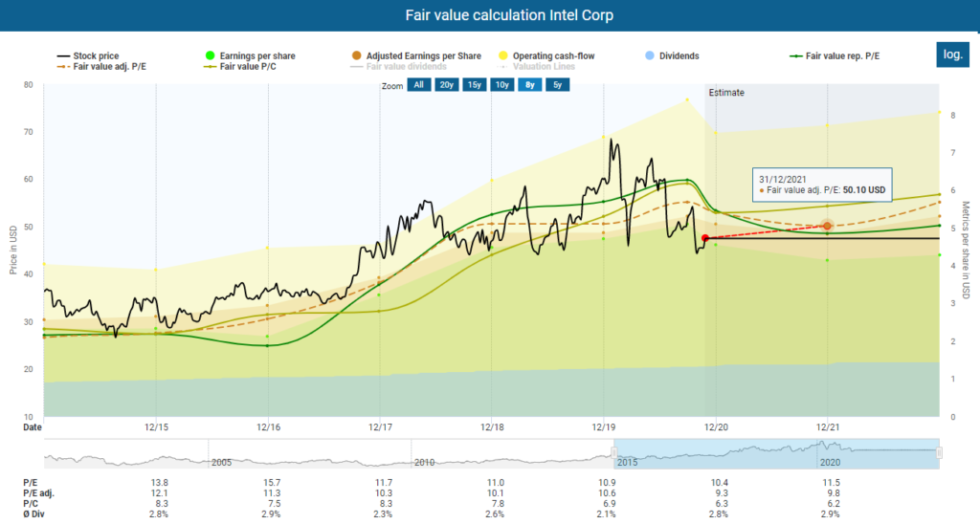Click the orange Adjusted Earnings circle icon
This screenshot has height=524, width=980.
pos(357,55)
